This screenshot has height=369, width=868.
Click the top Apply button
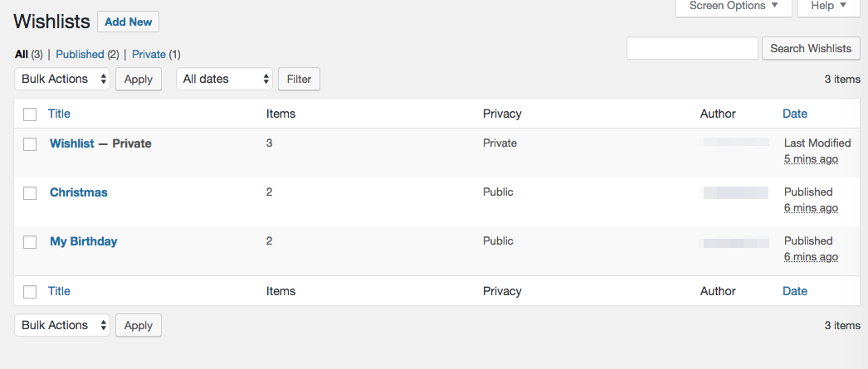[x=139, y=80]
